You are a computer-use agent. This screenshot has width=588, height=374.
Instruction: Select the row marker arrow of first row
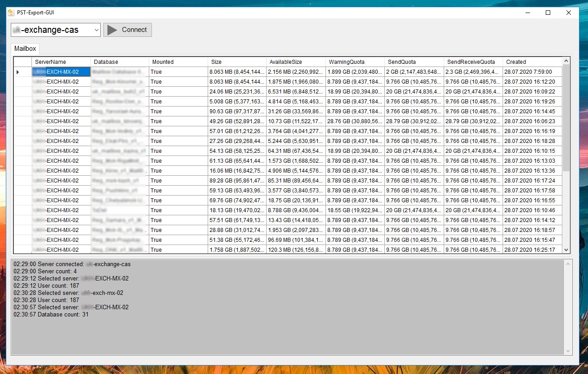(18, 72)
